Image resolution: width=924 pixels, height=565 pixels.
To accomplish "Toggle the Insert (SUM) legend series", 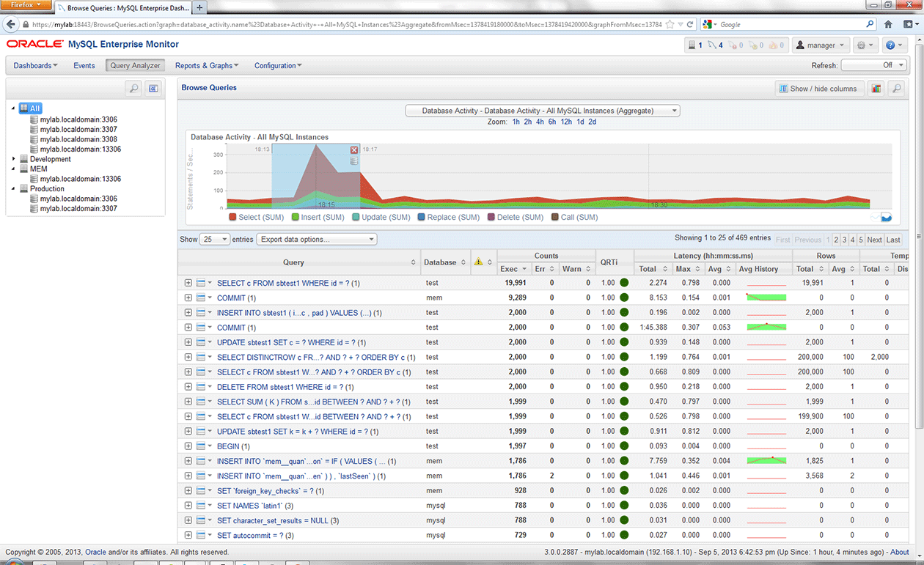I will 318,217.
